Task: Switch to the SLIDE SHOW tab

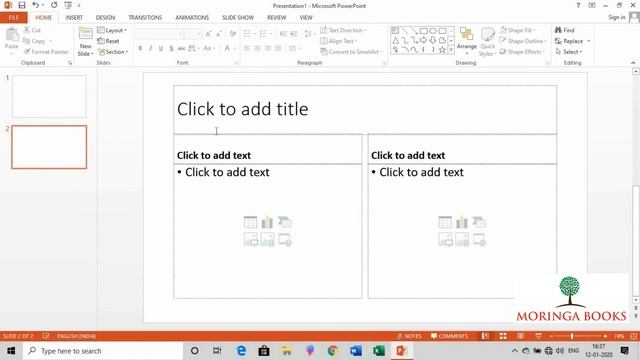Action: coord(238,18)
